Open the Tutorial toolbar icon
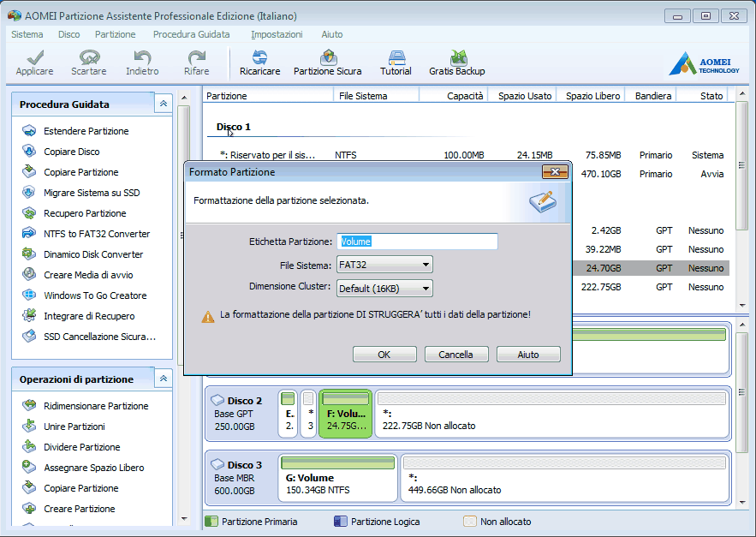The height and width of the screenshot is (537, 756). pos(396,62)
